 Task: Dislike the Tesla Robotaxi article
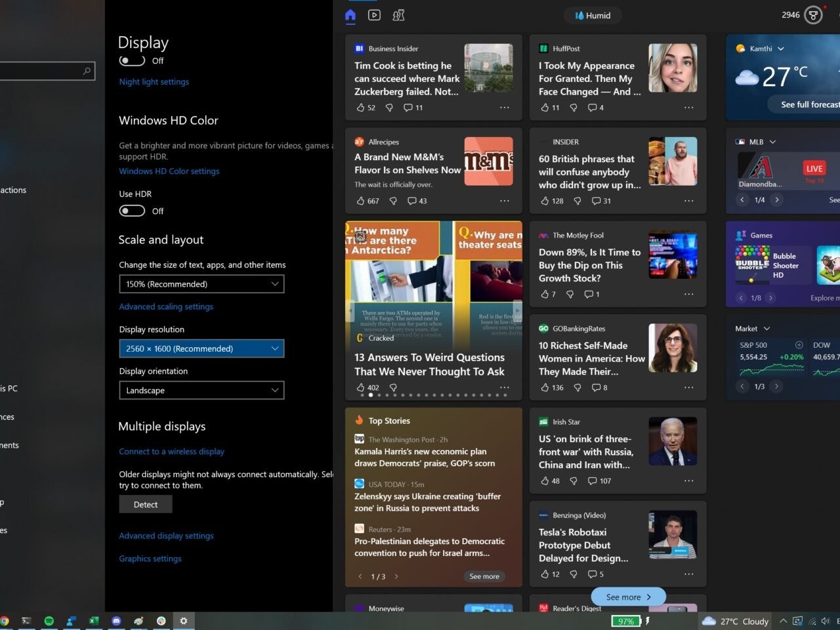point(574,574)
